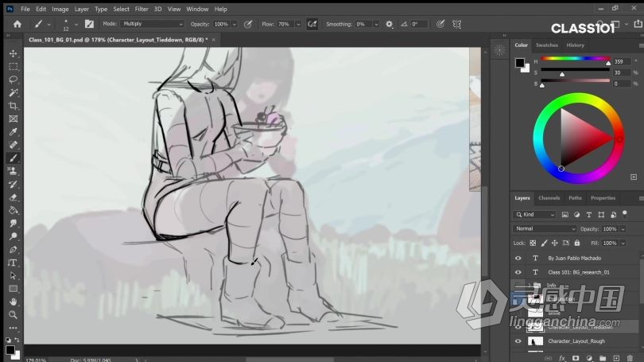The width and height of the screenshot is (644, 362).
Task: Toggle pressure for size button
Action: (x=440, y=24)
